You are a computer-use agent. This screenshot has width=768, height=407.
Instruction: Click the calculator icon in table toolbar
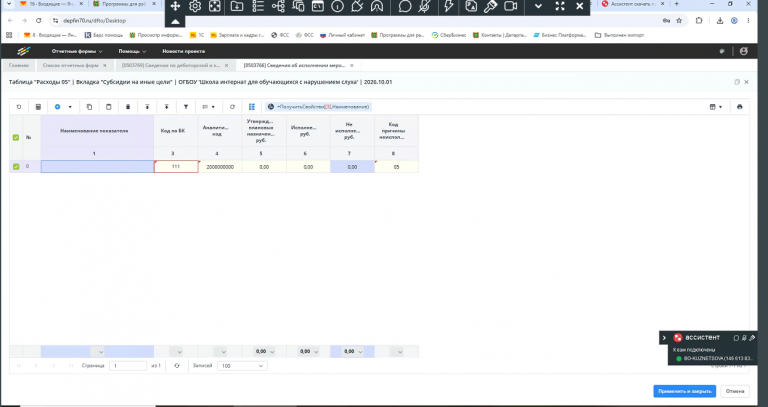pos(38,107)
